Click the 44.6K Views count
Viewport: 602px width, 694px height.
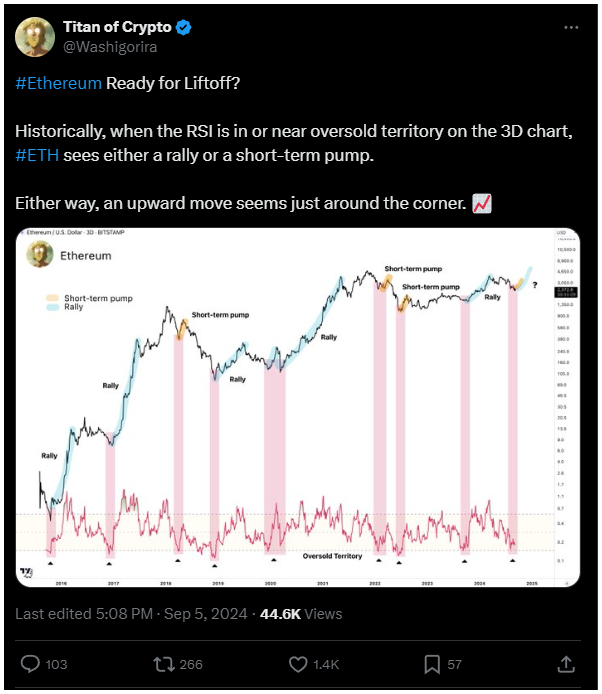[301, 614]
